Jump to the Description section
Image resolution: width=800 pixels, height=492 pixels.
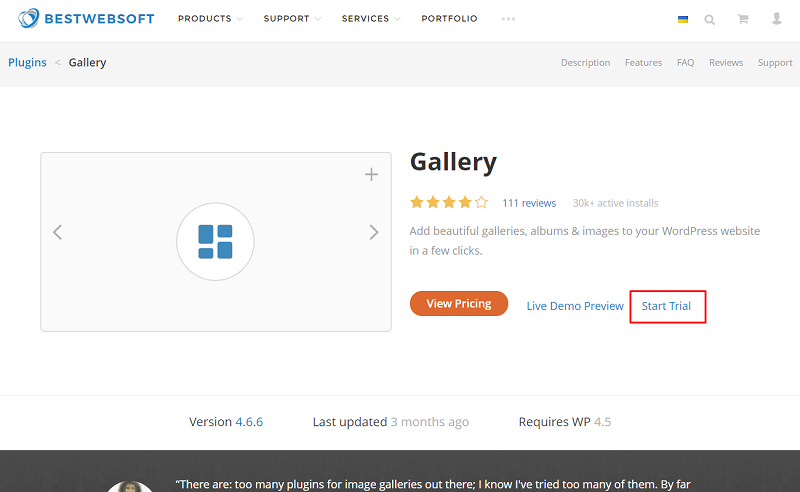pyautogui.click(x=585, y=62)
